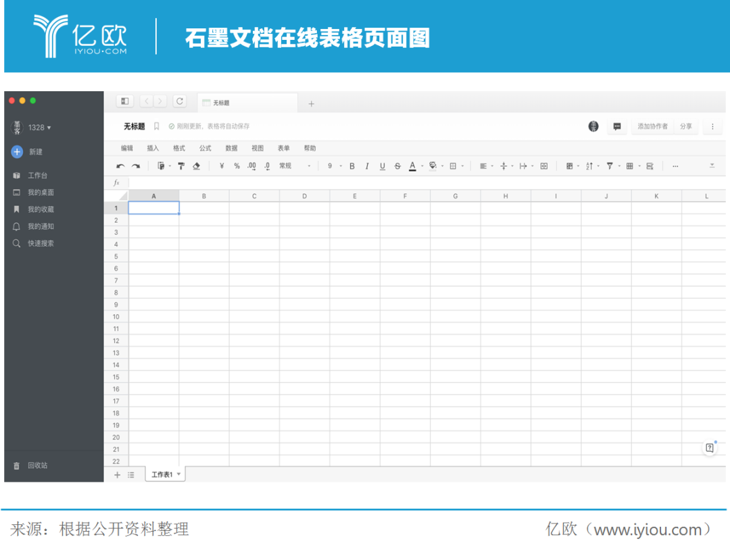This screenshot has height=560, width=730.
Task: Open the 公式 menu
Action: [205, 148]
